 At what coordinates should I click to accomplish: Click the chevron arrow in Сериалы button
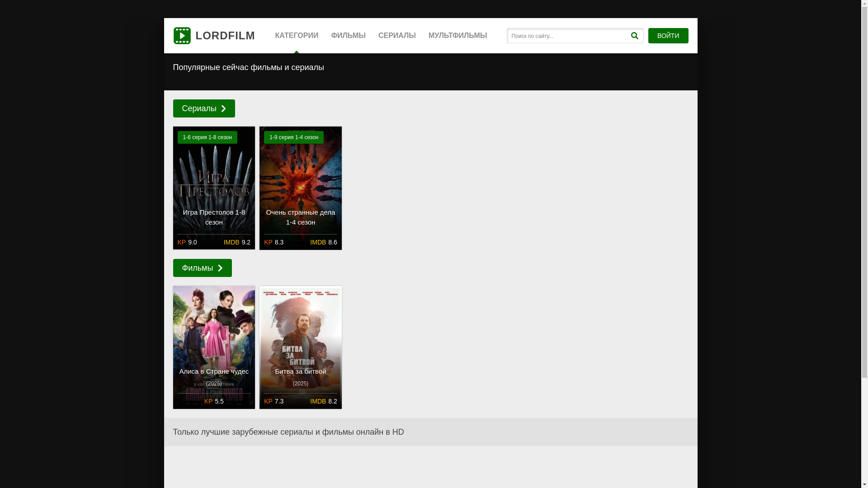[x=223, y=108]
